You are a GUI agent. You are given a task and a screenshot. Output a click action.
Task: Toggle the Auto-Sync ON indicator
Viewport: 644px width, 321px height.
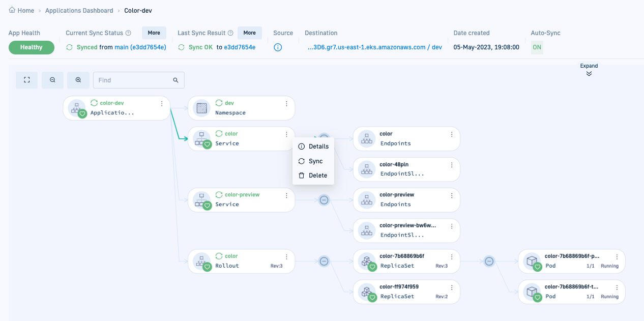tap(537, 47)
